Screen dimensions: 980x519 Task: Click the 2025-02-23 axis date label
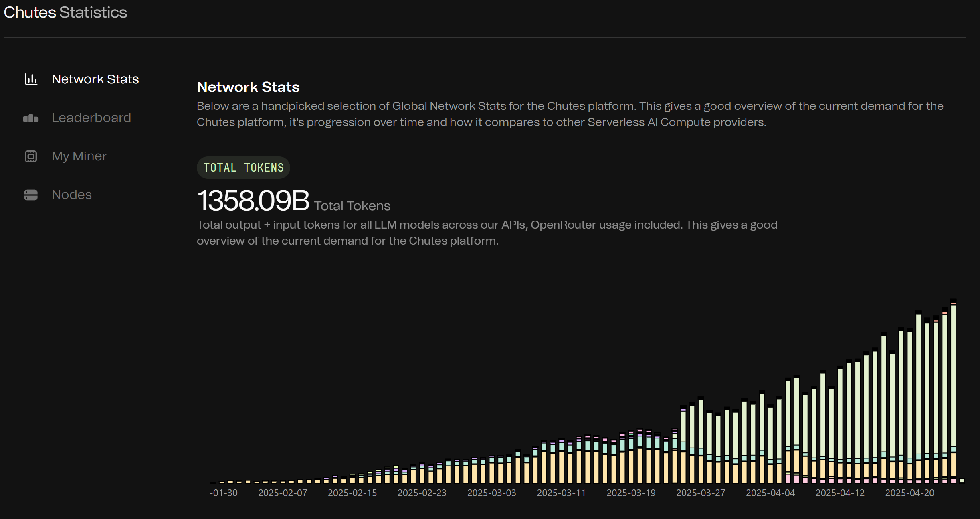(422, 493)
